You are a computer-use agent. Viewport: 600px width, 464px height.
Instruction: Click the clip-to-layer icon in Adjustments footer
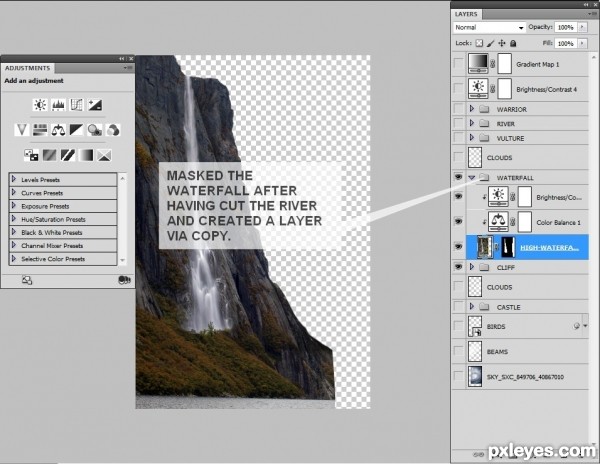click(x=124, y=280)
